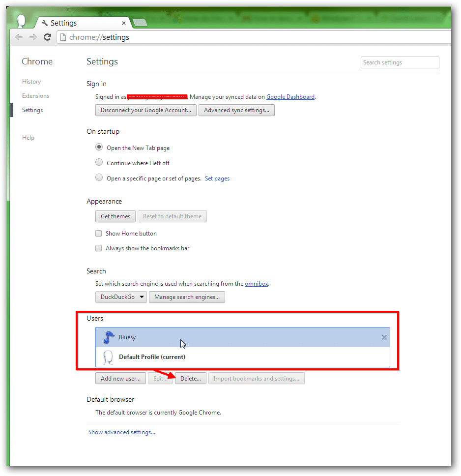Image resolution: width=461 pixels, height=476 pixels.
Task: Open History in the sidebar
Action: (x=31, y=82)
